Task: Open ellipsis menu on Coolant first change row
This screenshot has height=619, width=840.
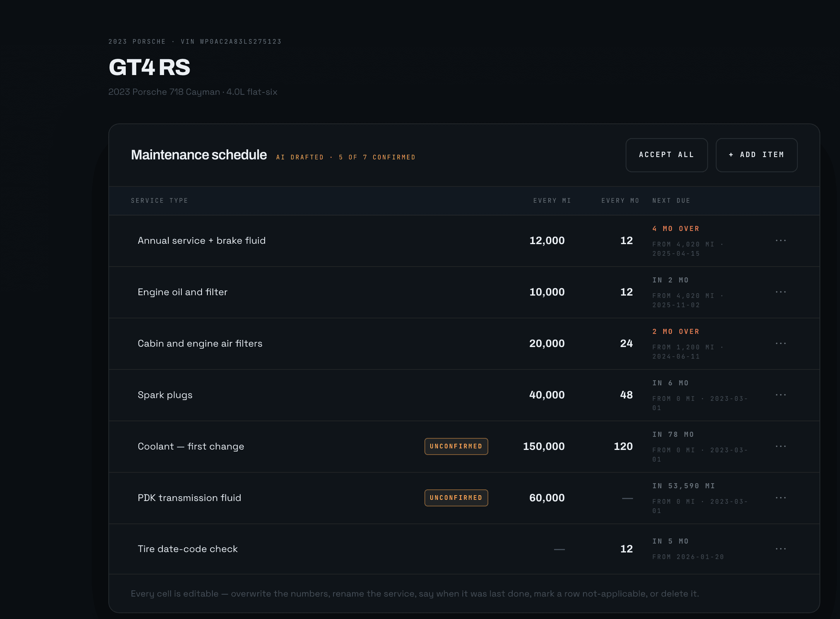Action: pyautogui.click(x=780, y=446)
